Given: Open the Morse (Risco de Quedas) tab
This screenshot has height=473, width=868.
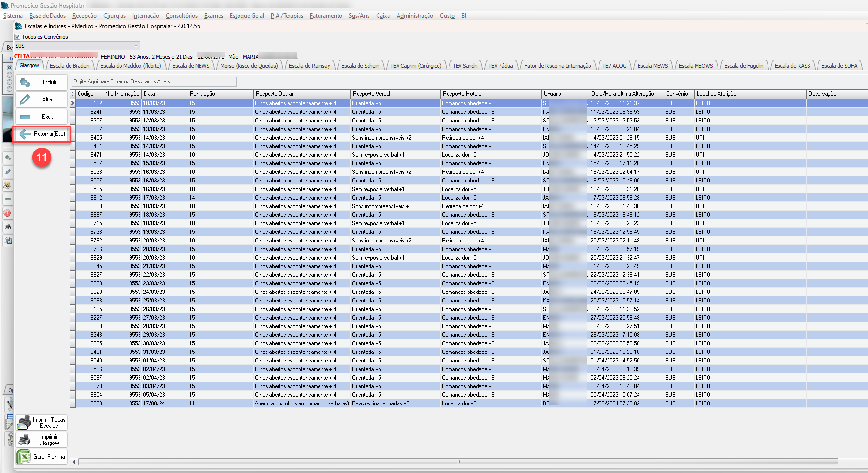Looking at the screenshot, I should [249, 66].
